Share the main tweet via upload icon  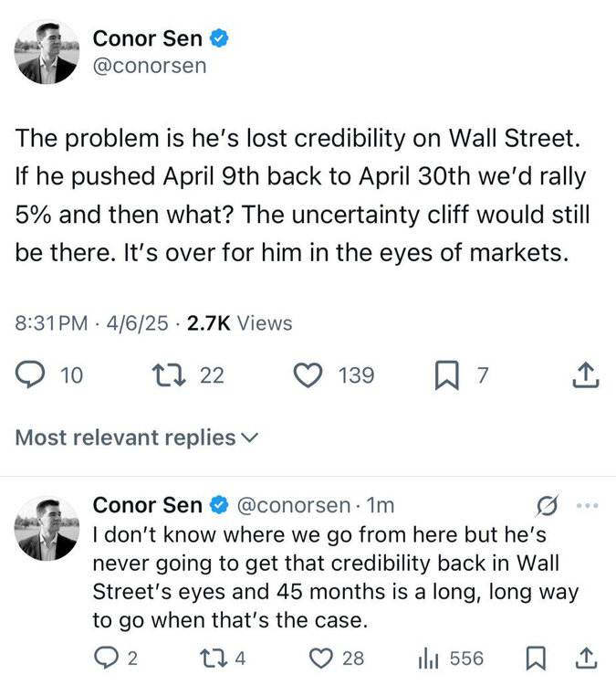tap(585, 375)
